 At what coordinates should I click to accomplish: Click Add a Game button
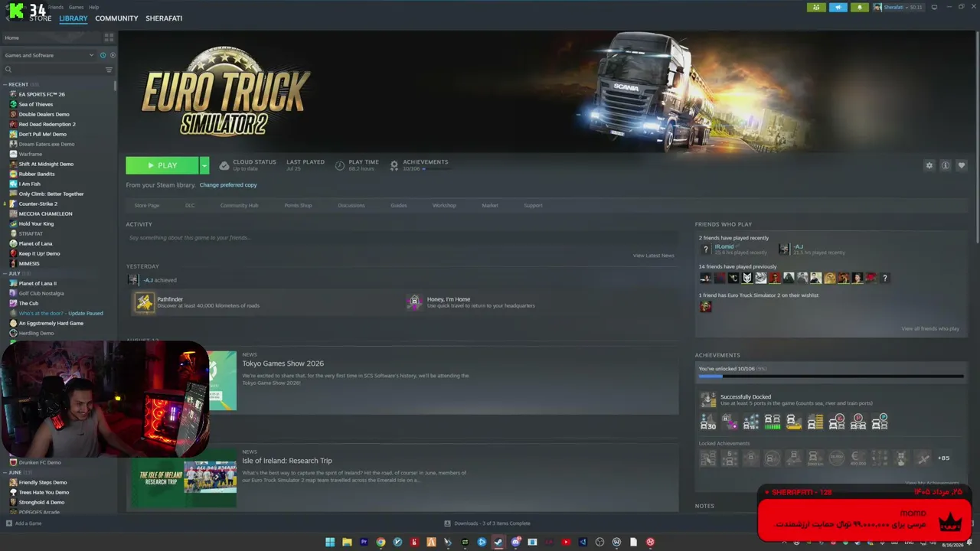(x=24, y=523)
